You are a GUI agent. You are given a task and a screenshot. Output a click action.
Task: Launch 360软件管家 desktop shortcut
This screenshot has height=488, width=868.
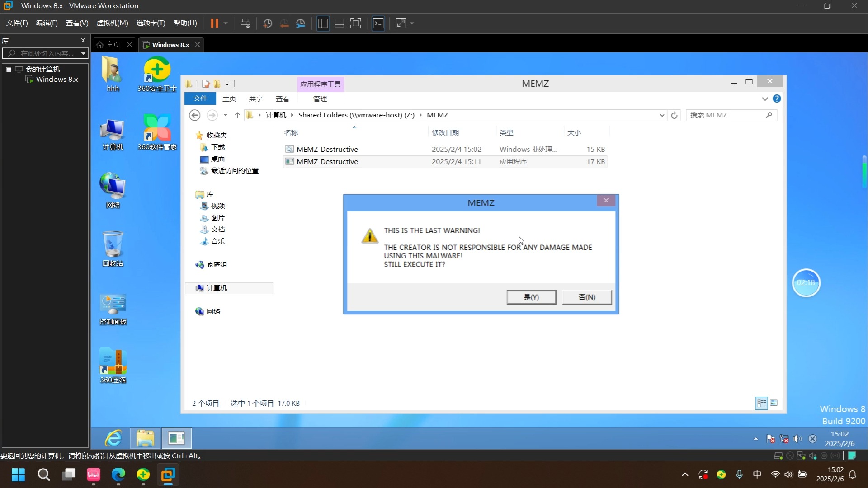point(157,132)
